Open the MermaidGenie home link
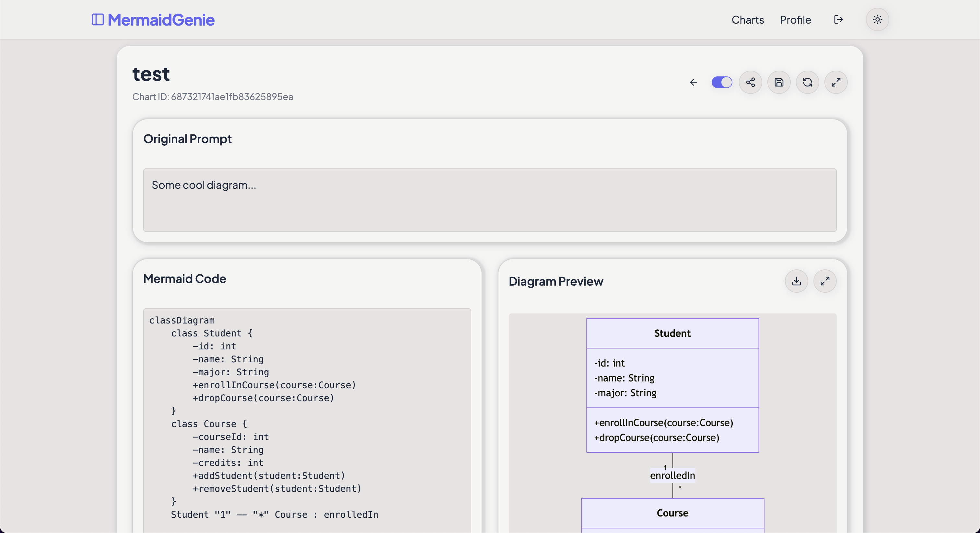 pyautogui.click(x=161, y=20)
